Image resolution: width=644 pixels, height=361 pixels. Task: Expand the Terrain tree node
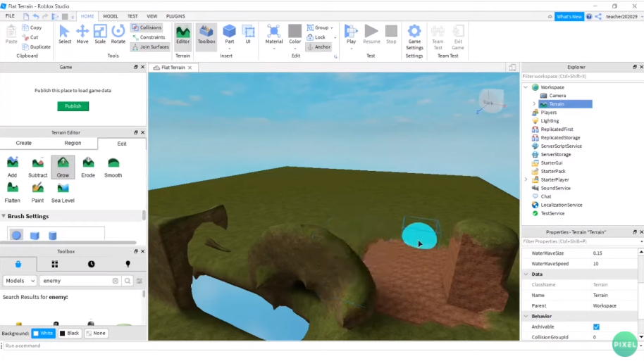pyautogui.click(x=534, y=104)
